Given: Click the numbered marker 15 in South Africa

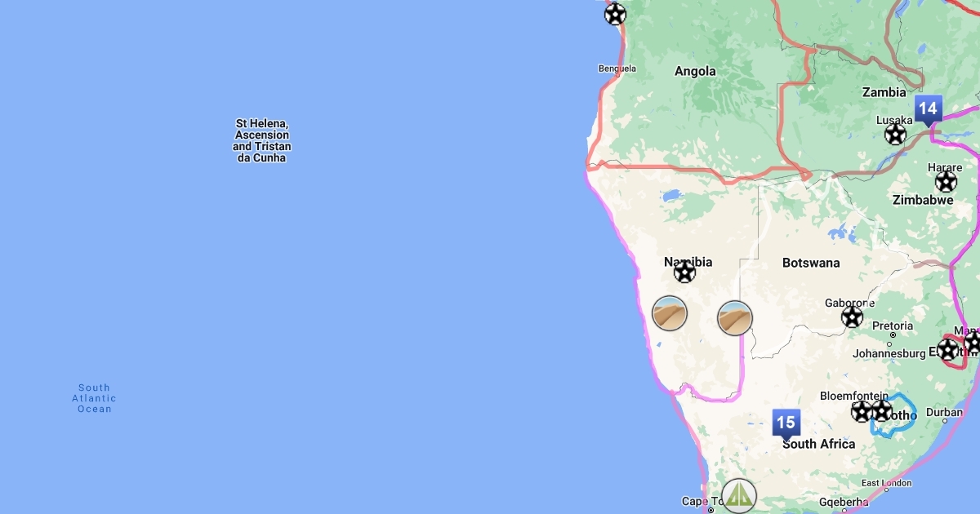Looking at the screenshot, I should point(786,423).
